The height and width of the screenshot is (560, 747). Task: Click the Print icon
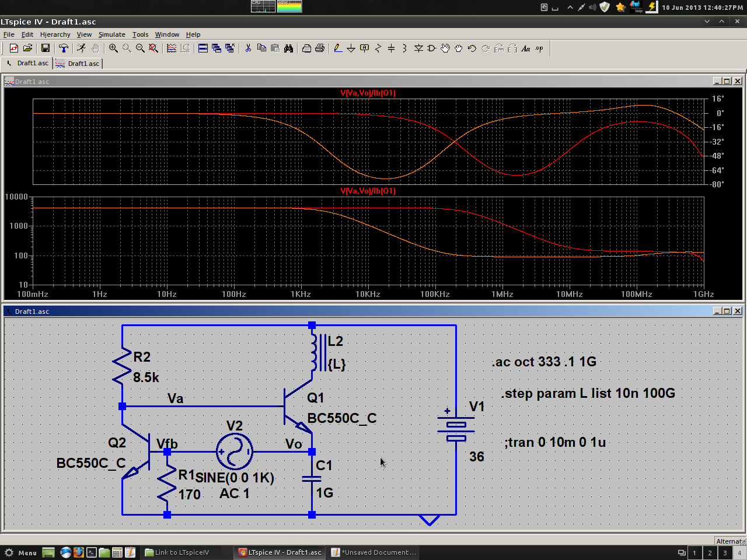pyautogui.click(x=320, y=48)
